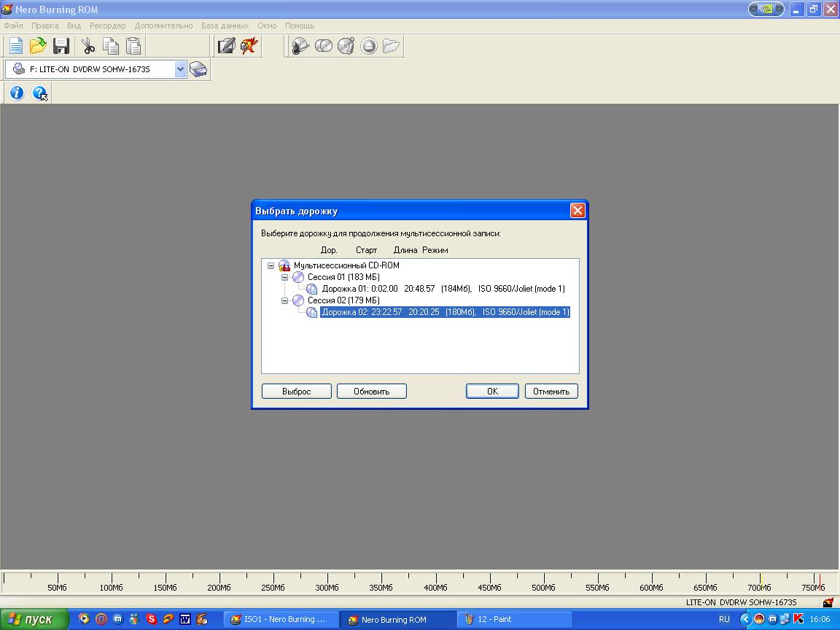Switch to ISO1 - Nero Burning taskbar window
The width and height of the screenshot is (840, 630).
[x=280, y=619]
